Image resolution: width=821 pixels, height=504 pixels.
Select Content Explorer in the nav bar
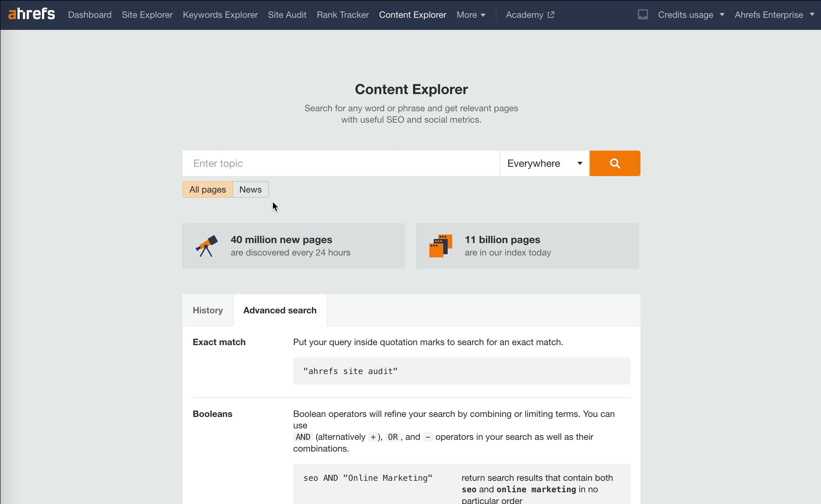412,15
